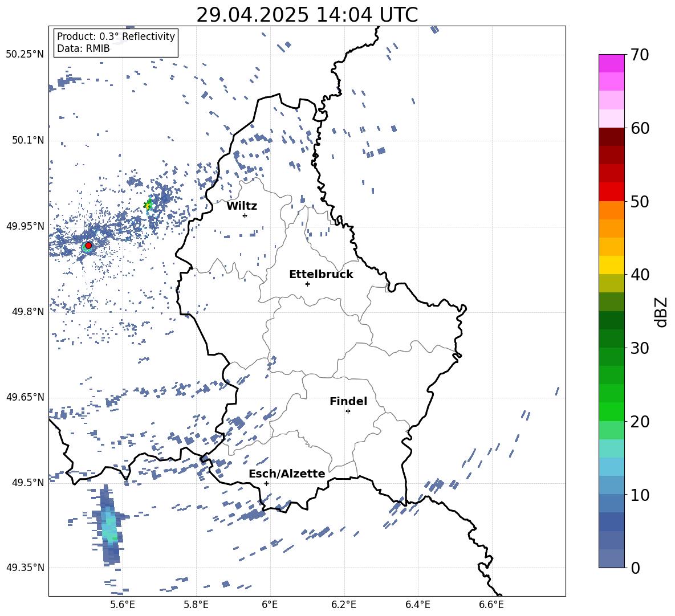Image resolution: width=675 pixels, height=616 pixels.
Task: Click the yellow colorbar segment at 40
Action: pyautogui.click(x=611, y=265)
